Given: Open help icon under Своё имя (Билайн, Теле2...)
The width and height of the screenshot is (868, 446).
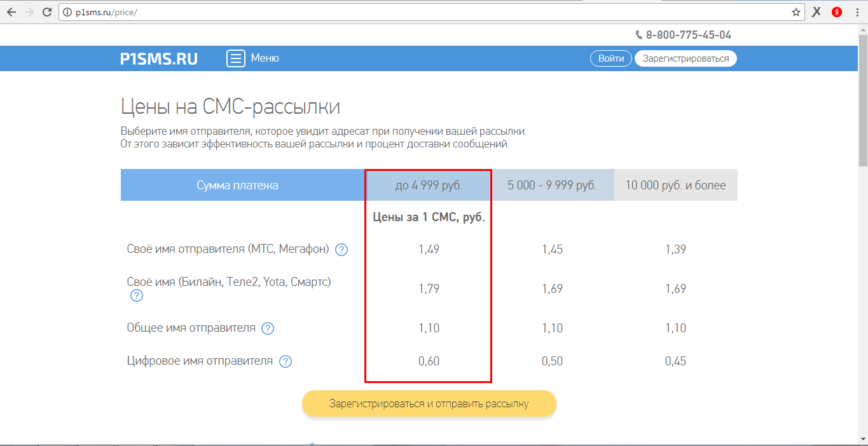Looking at the screenshot, I should click(x=136, y=295).
